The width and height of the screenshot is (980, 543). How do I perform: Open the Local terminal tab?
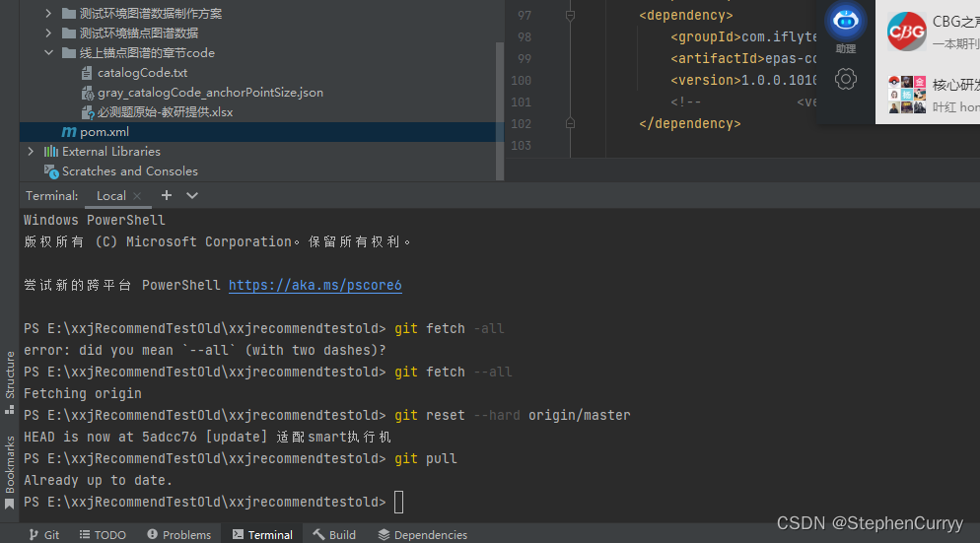click(110, 195)
